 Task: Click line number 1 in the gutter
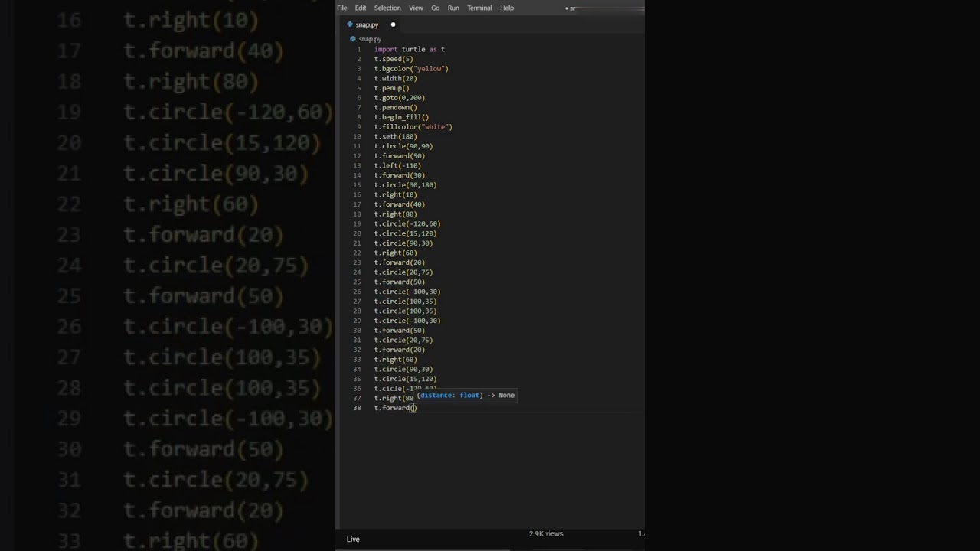click(x=358, y=49)
